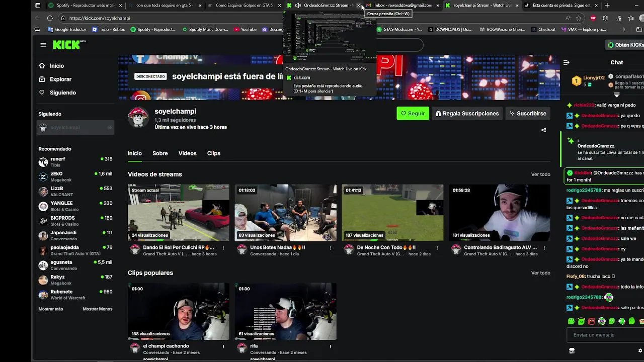
Task: Open BIGPRODS recommended channel
Action: [75, 221]
